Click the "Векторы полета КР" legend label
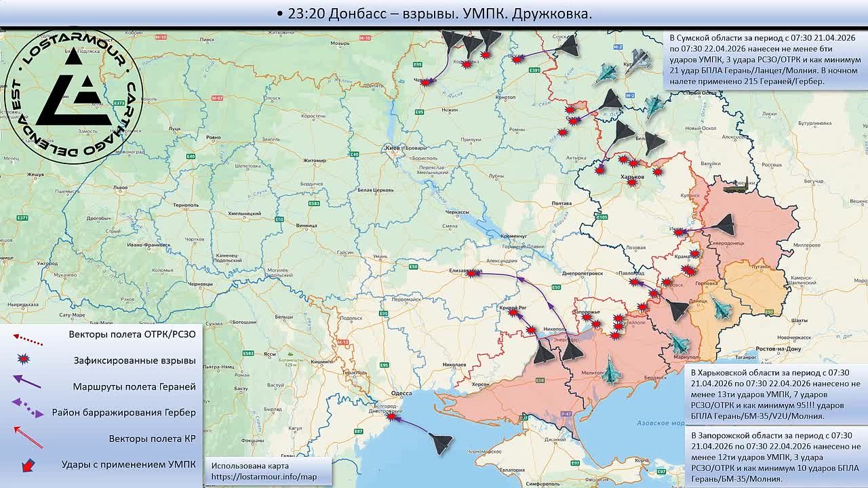868x488 pixels. pos(152,439)
